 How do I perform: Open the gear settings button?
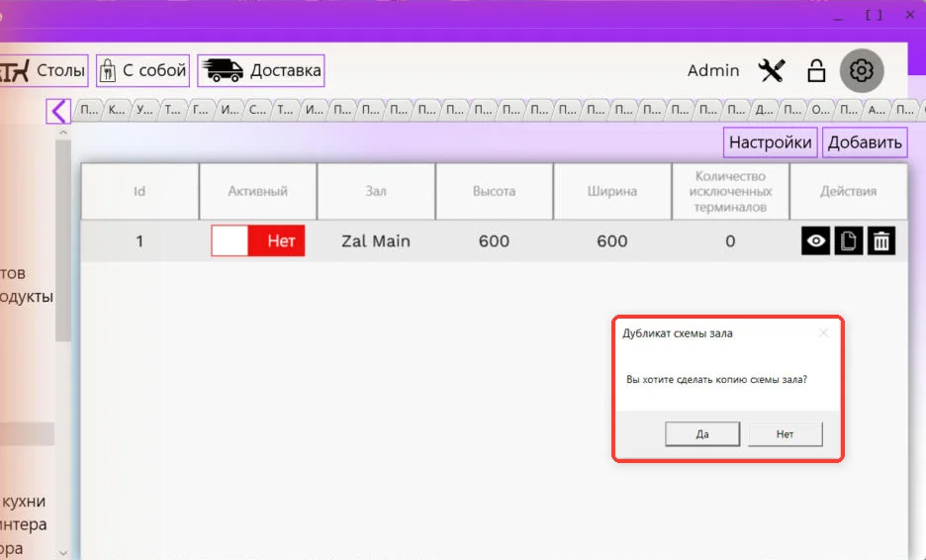coord(862,70)
